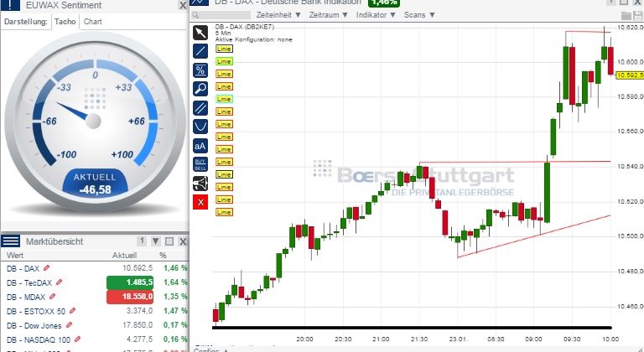Switch to the Chart display tab
The image size is (644, 352).
[93, 22]
